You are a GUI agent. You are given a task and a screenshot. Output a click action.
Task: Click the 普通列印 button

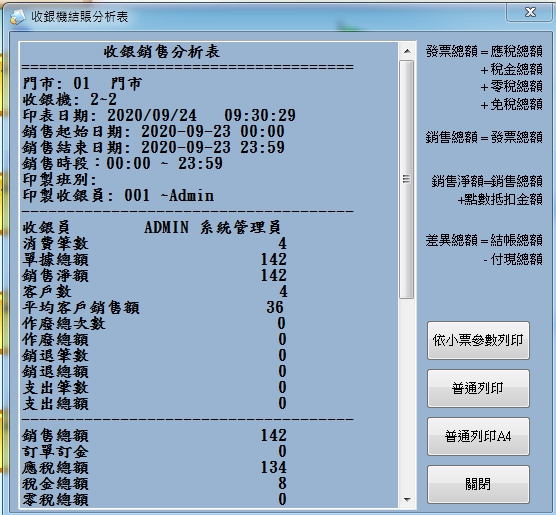478,388
